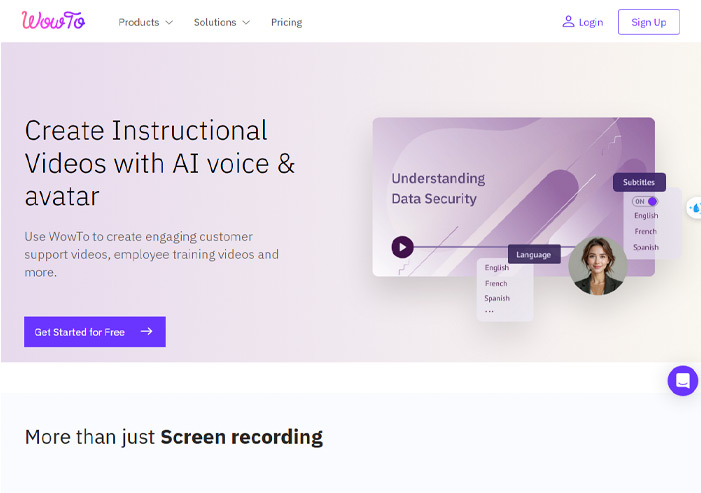Image resolution: width=701 pixels, height=493 pixels.
Task: Open the chat support bubble icon
Action: coord(683,381)
